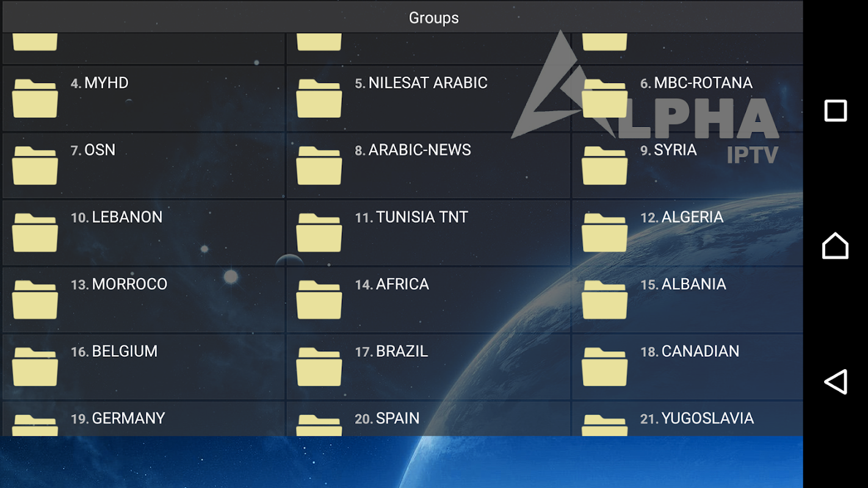Open the LEBANON folder icon
The width and height of the screenshot is (868, 488).
click(x=35, y=232)
